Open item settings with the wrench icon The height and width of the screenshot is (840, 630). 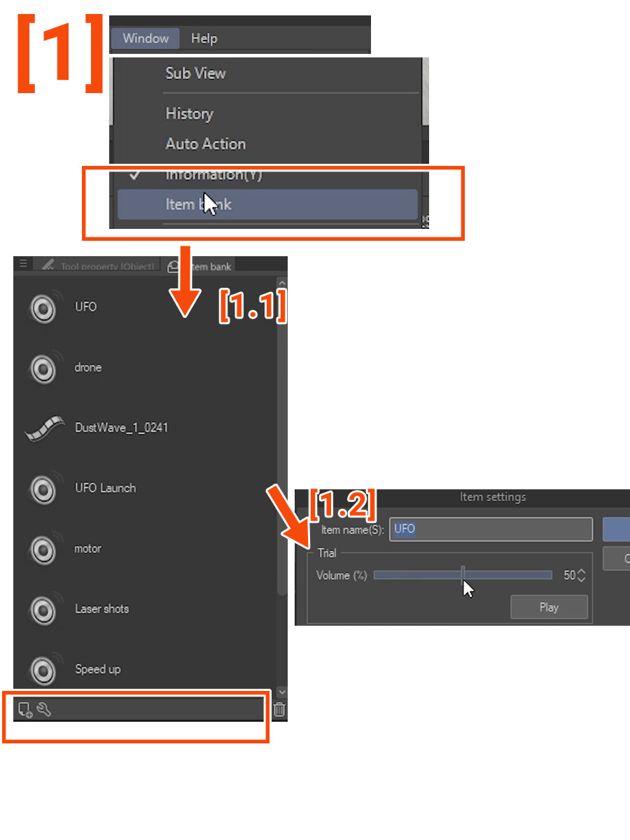click(43, 710)
